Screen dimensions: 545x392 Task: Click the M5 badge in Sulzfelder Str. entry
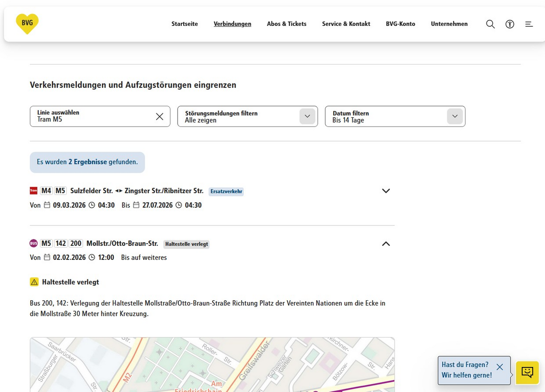[x=60, y=191]
